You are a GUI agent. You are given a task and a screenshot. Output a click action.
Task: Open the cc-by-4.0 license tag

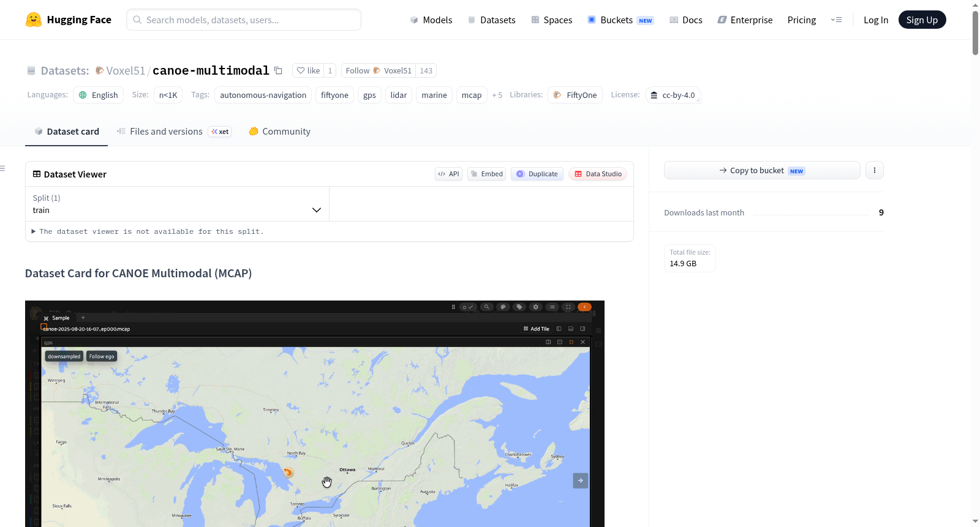tap(673, 95)
